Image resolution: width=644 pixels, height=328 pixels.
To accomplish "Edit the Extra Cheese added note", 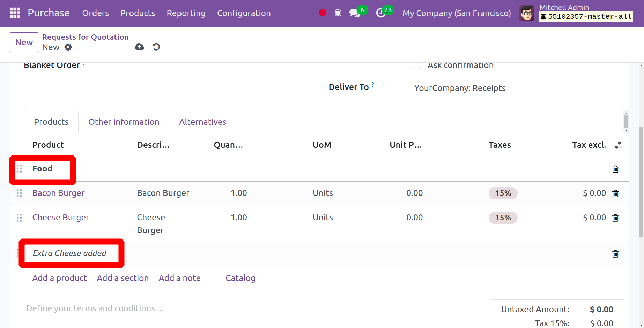I will point(70,253).
